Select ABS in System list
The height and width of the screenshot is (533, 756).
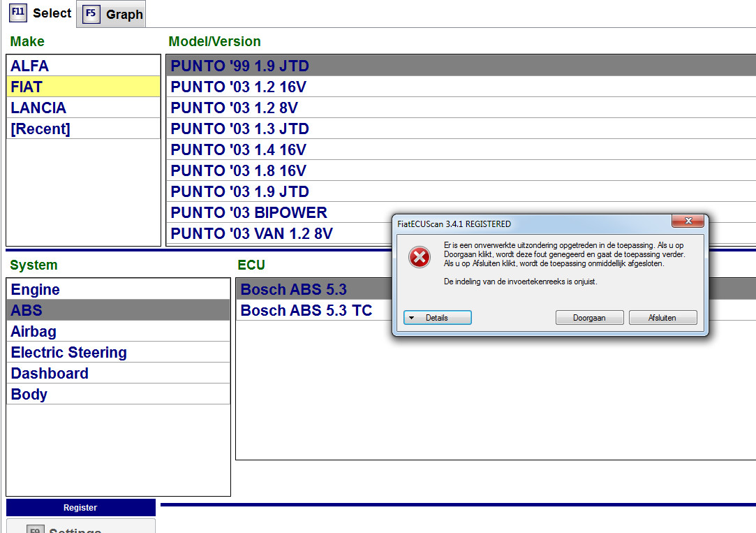118,310
